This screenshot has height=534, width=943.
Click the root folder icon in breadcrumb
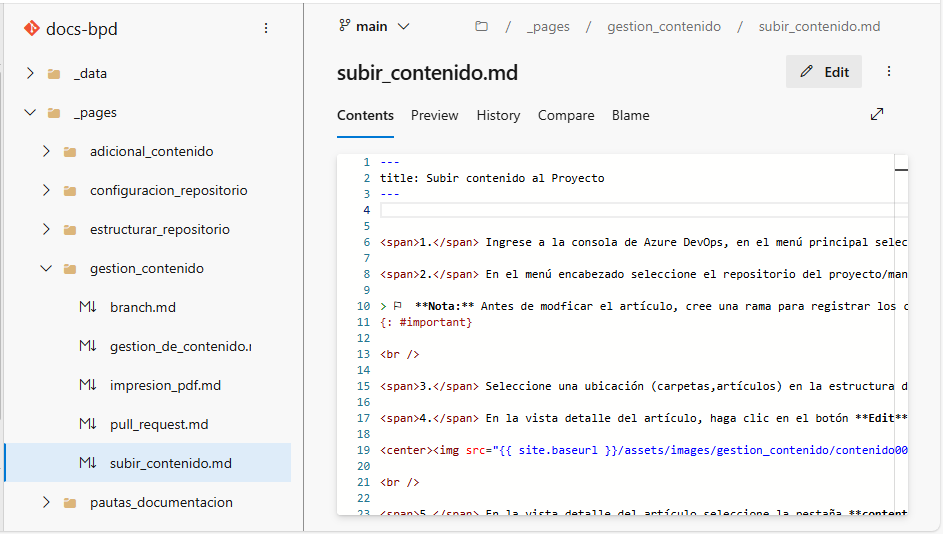[481, 27]
